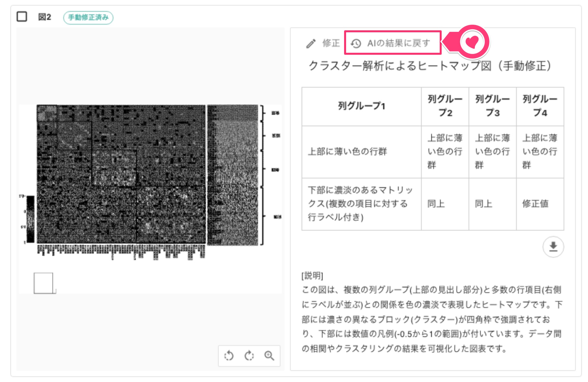This screenshot has width=588, height=382.
Task: Click the 上部に薄い色の行群 cell under 列グループ1
Action: point(361,152)
